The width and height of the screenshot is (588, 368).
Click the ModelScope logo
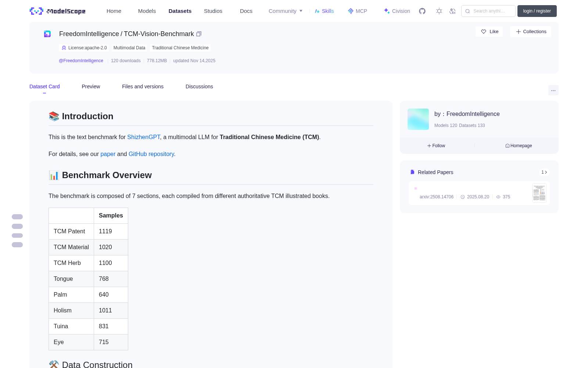[x=57, y=11]
